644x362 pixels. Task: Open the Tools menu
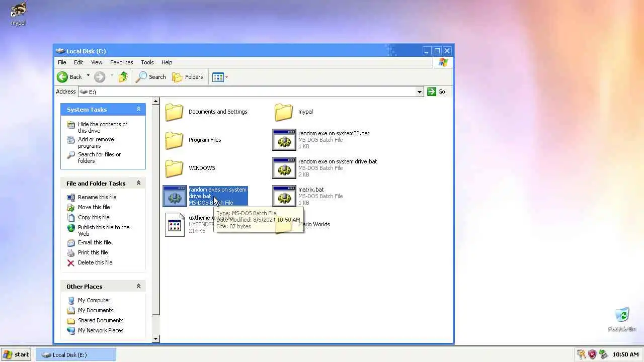(147, 62)
